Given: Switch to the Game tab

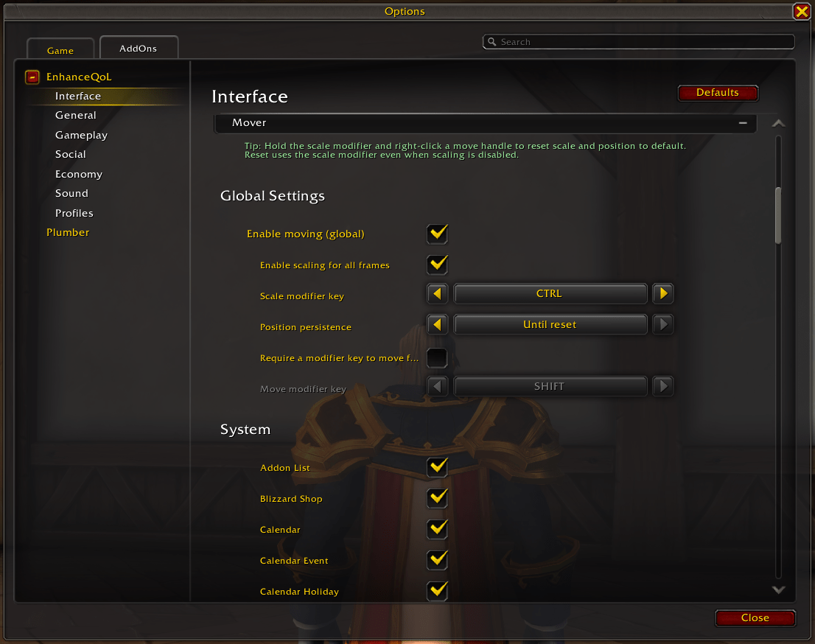Looking at the screenshot, I should coord(60,50).
